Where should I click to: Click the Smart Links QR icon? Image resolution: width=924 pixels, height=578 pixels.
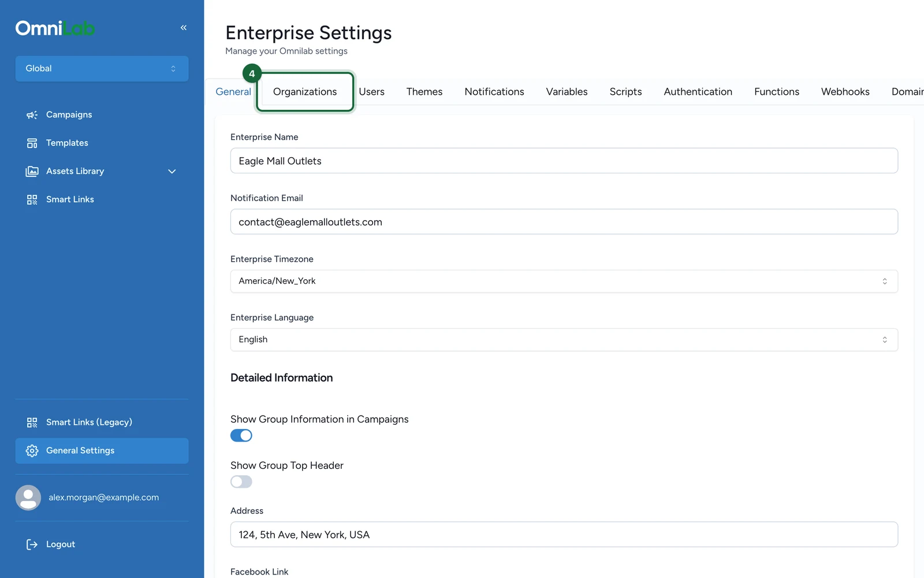tap(32, 200)
